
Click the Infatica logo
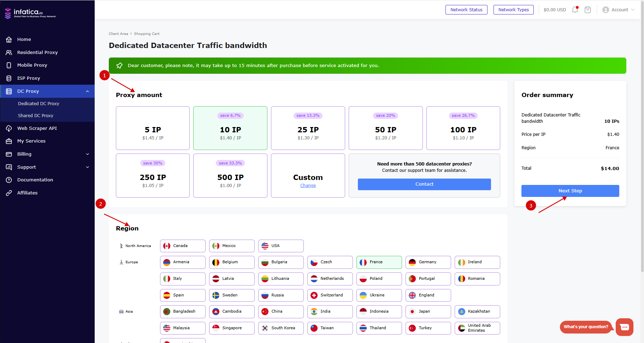pos(30,13)
